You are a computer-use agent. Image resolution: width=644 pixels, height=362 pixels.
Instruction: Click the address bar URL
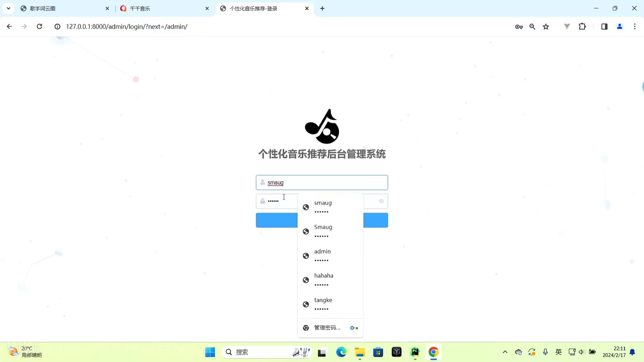[127, 27]
